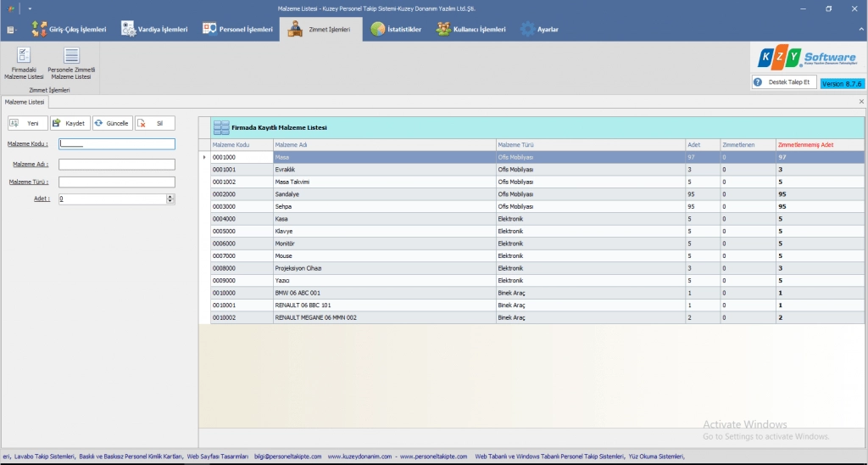Open Personel İşlemleri ribbon tab
The width and height of the screenshot is (868, 465).
[x=238, y=30]
